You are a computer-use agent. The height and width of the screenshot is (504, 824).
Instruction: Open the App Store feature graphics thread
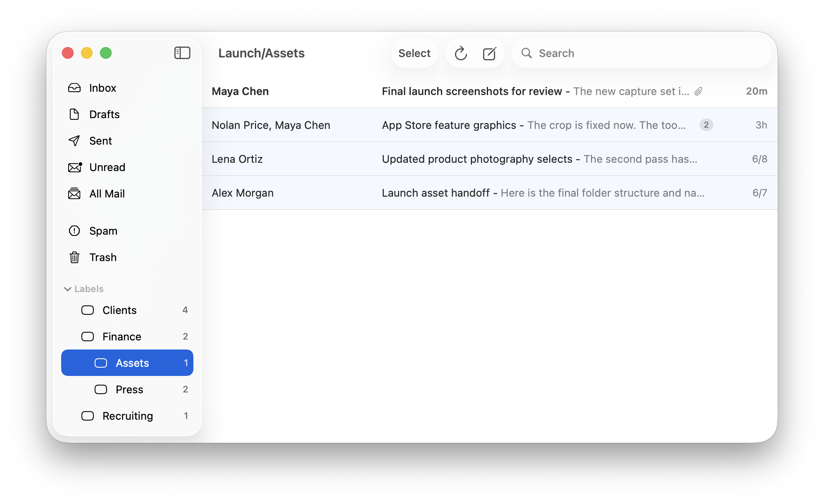(x=490, y=125)
